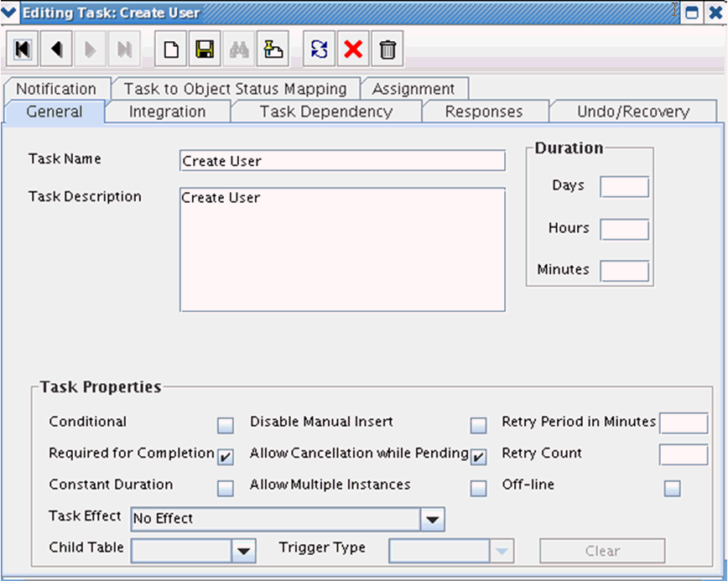Click the Hours duration field
728x581 pixels.
click(x=624, y=229)
